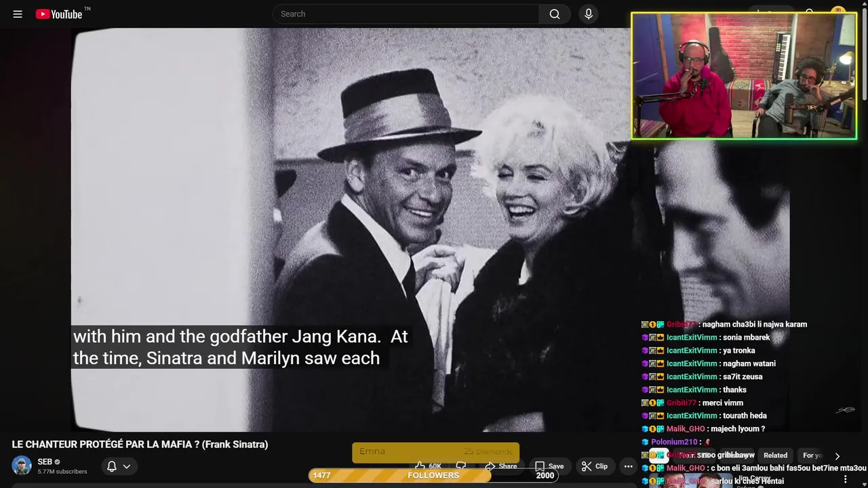Go to the YouTube home logo
Screen dimensions: 868x488
coord(59,14)
